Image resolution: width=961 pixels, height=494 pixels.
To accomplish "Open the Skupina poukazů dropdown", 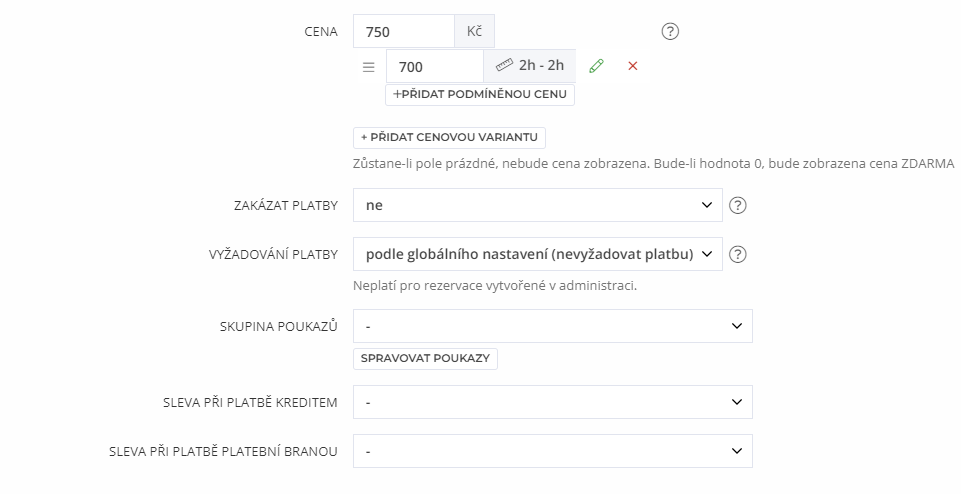I will click(552, 326).
